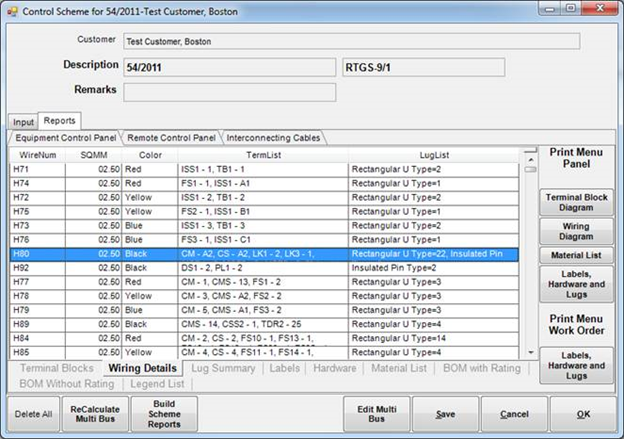Switch to the Terminal Blocks tab

[x=57, y=369]
